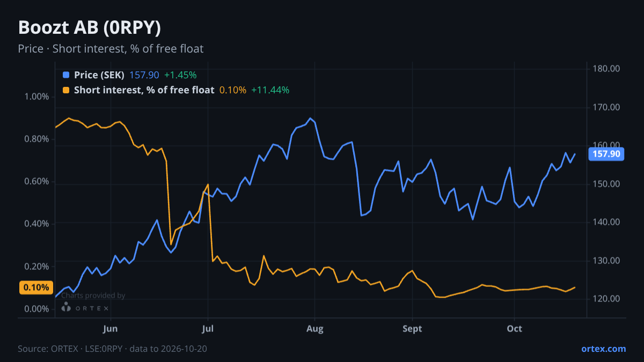The height and width of the screenshot is (362, 644).
Task: Click the 0.80% left axis label
Action: click(x=37, y=139)
